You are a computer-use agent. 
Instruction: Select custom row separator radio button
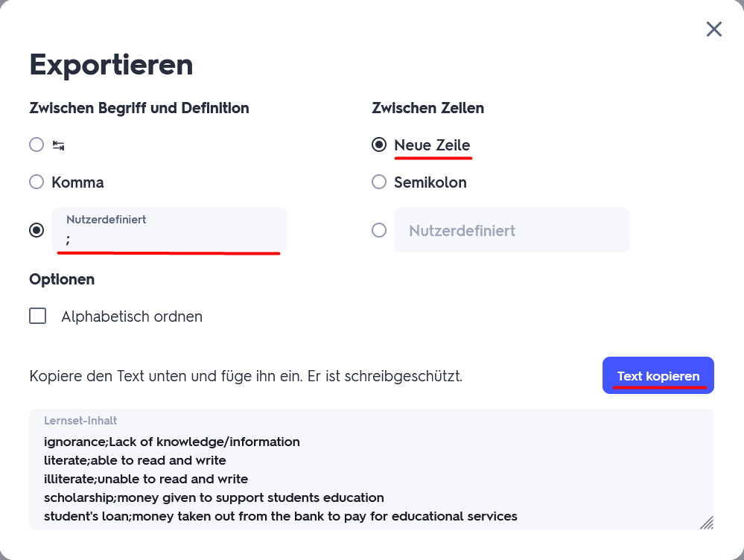[379, 230]
